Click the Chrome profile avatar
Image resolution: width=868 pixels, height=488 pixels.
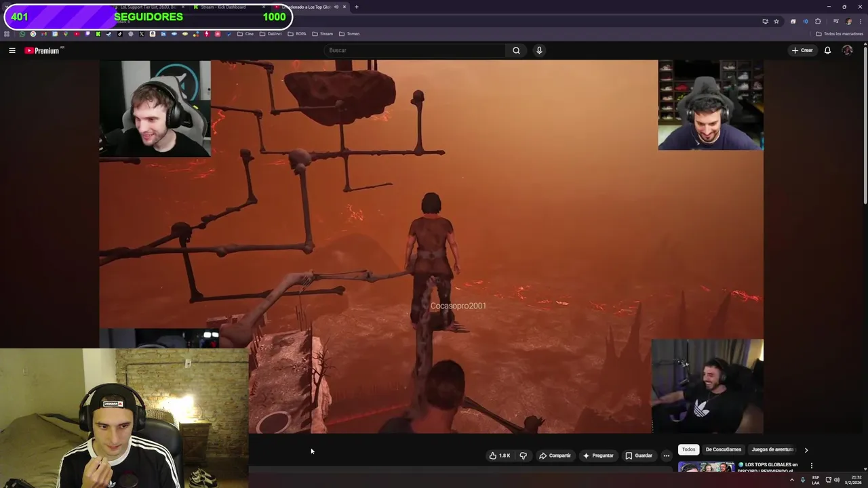point(849,21)
